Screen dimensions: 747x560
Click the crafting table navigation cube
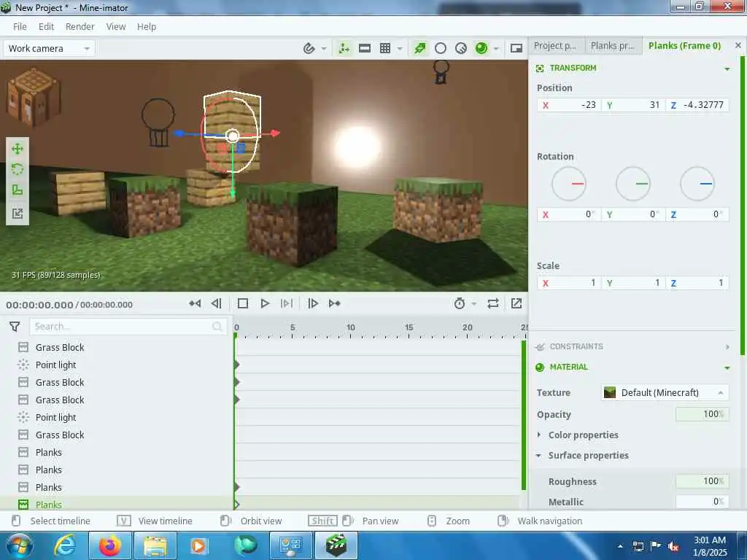(34, 97)
